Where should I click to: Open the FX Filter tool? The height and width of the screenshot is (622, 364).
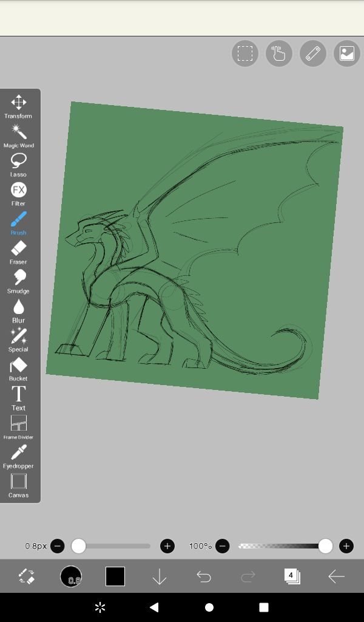pyautogui.click(x=18, y=194)
